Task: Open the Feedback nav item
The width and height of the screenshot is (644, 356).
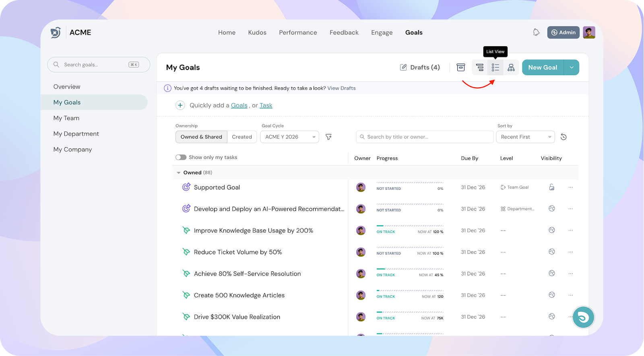Action: pos(344,33)
